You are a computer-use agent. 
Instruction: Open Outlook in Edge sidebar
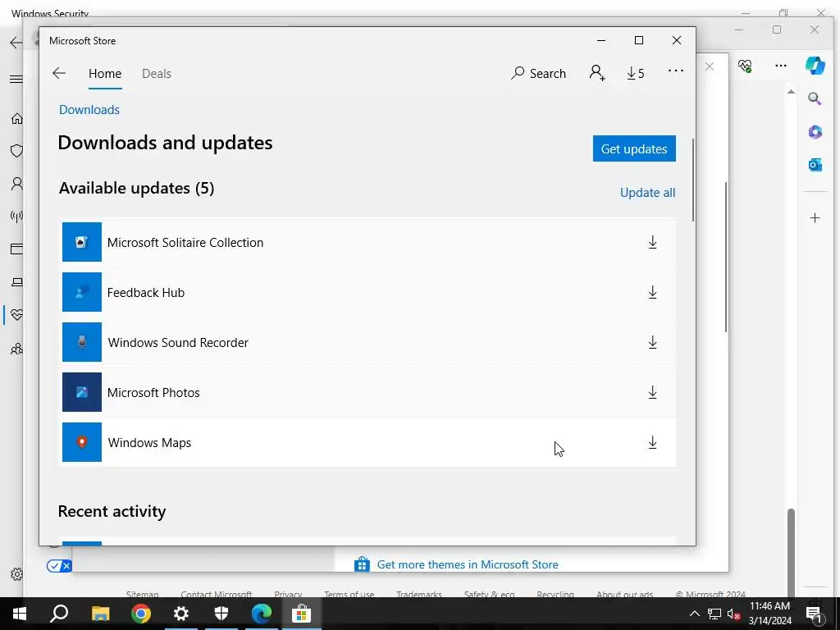pos(815,164)
